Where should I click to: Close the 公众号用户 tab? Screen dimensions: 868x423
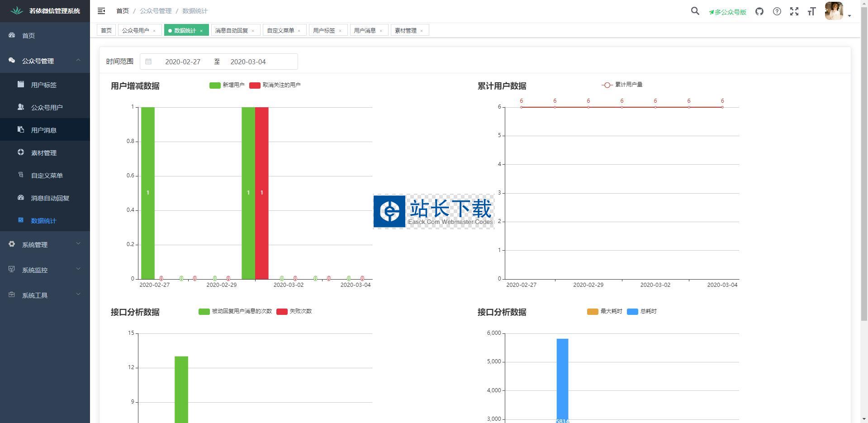154,31
